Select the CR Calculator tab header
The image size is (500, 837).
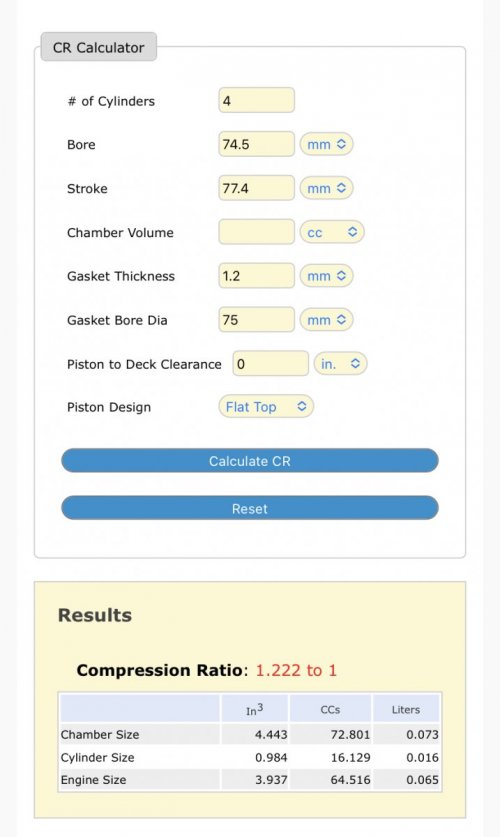[99, 47]
